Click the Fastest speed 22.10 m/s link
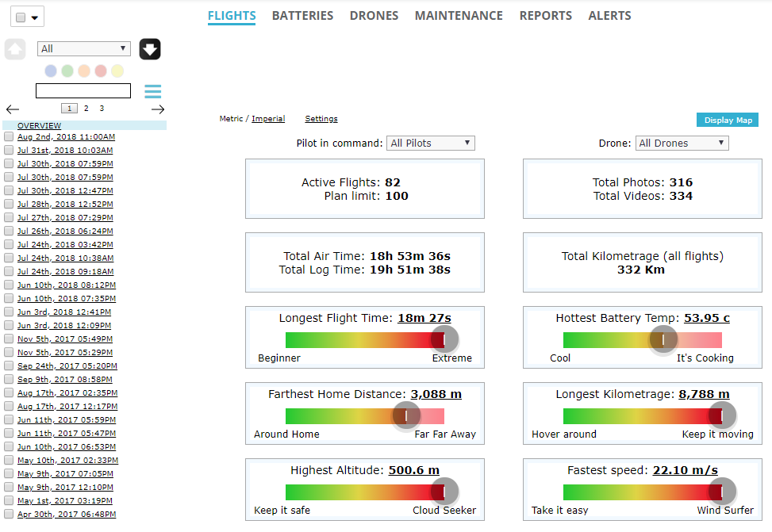Viewport: 772px width, 532px height. point(686,470)
